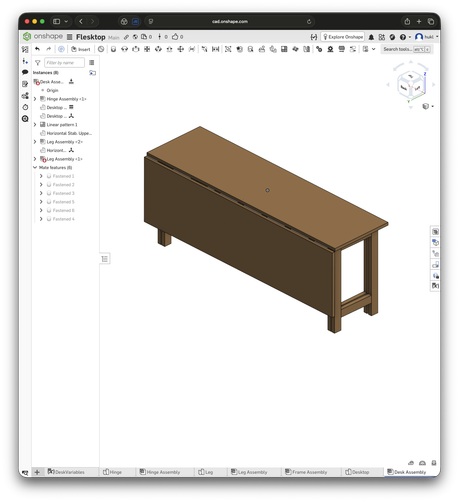The width and height of the screenshot is (459, 502).
Task: Collapse the Mate features group
Action: (x=35, y=167)
